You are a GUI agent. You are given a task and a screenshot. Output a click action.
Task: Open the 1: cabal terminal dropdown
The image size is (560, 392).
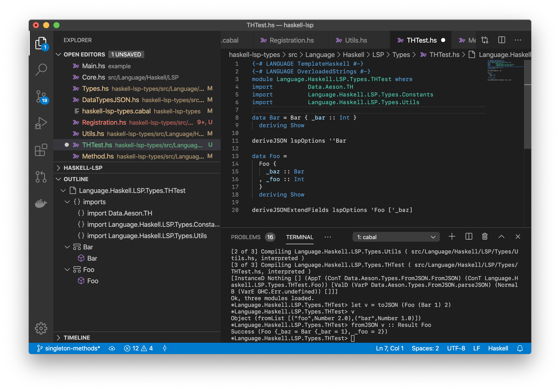coord(396,237)
